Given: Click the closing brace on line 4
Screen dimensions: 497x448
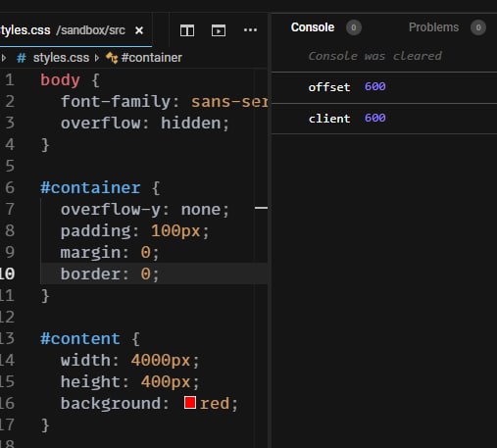Looking at the screenshot, I should pyautogui.click(x=45, y=145).
